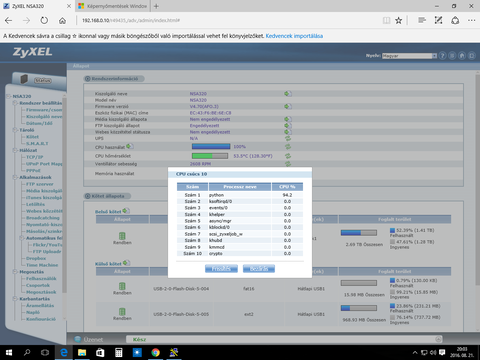
Task: Click the browser refresh button
Action: [x=44, y=20]
